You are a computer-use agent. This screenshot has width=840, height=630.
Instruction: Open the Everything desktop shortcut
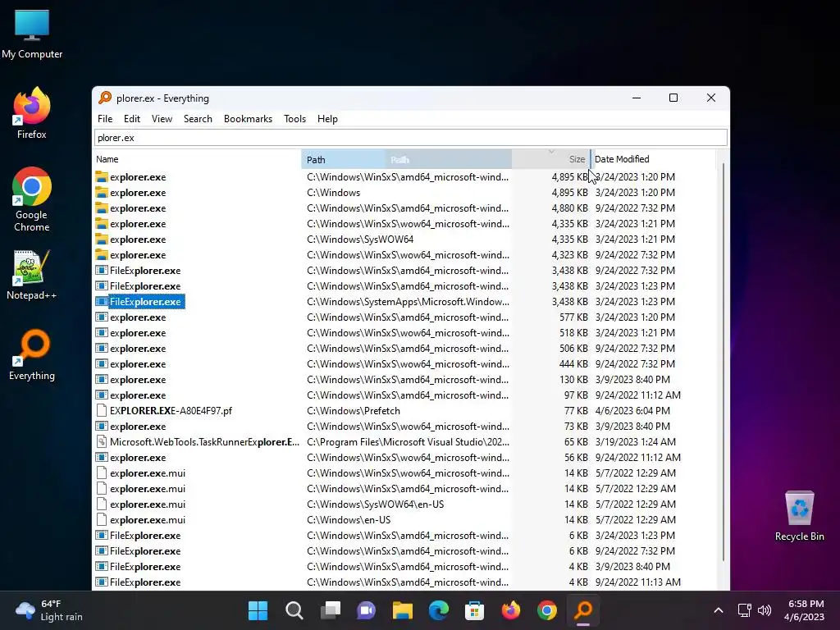tap(32, 355)
